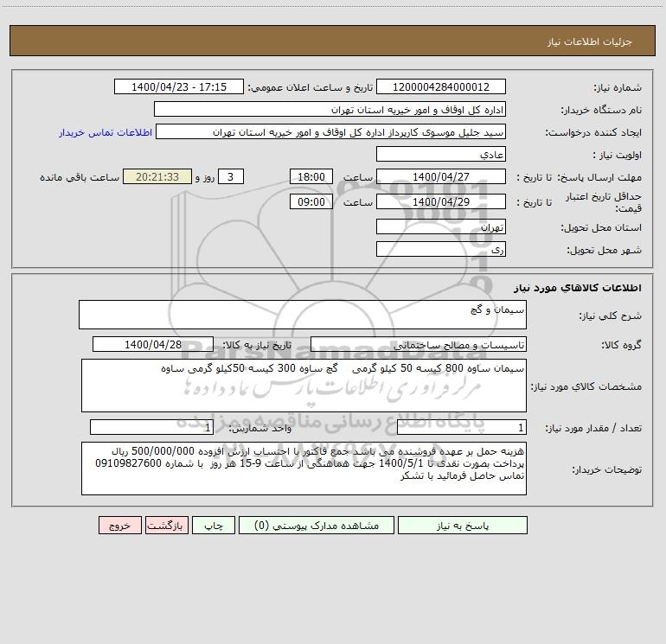The width and height of the screenshot is (666, 644).
Task: Click delivery province field تهران
Action: [x=441, y=226]
